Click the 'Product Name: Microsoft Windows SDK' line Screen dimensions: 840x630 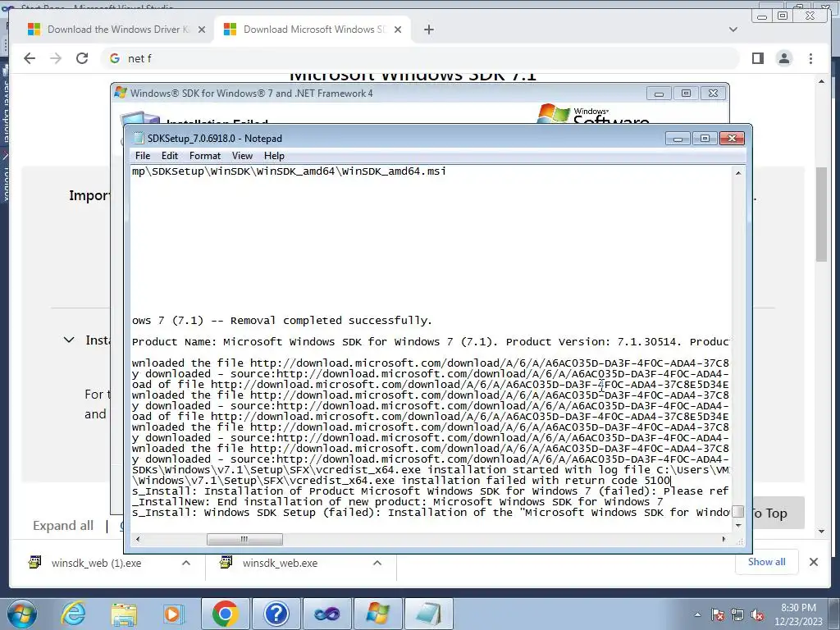click(x=431, y=342)
